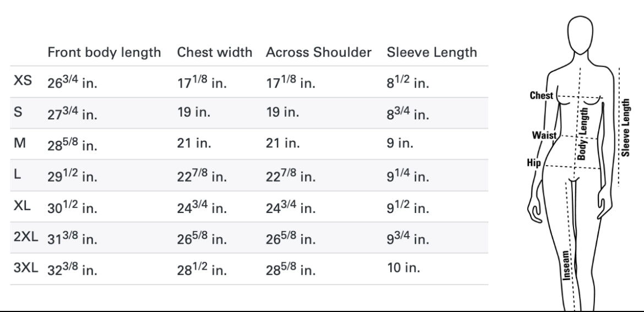Click the "Front body length" column header
This screenshot has height=312, width=644.
104,53
